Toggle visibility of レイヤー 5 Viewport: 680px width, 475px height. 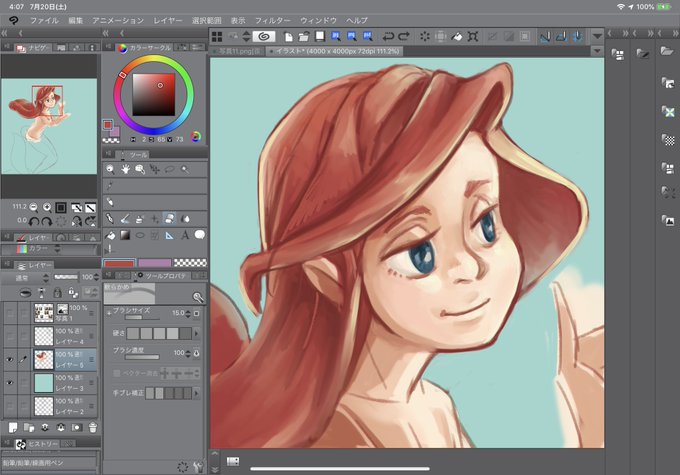click(x=10, y=360)
